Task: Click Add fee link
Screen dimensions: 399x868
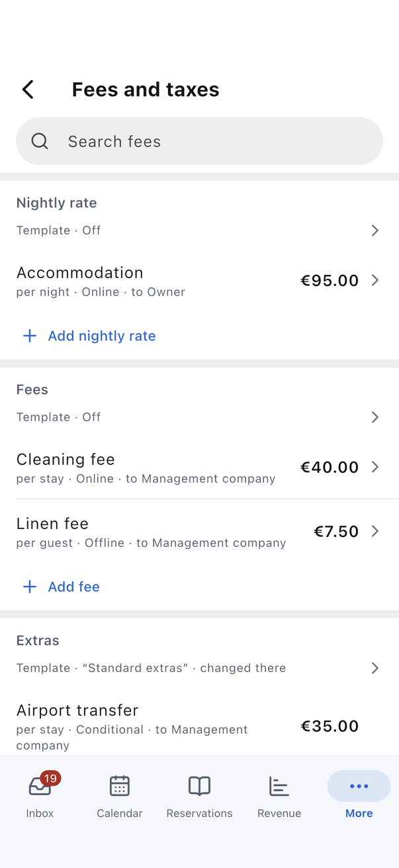Action: [74, 587]
